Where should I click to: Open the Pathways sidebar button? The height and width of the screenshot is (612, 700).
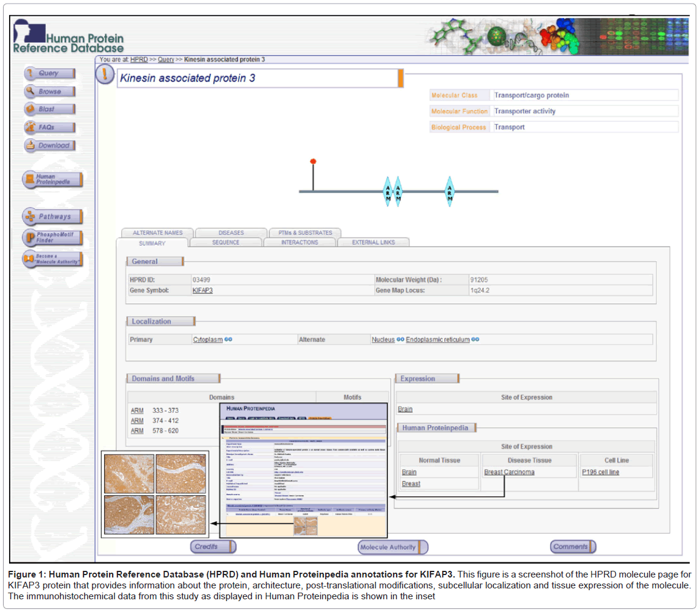(x=52, y=217)
